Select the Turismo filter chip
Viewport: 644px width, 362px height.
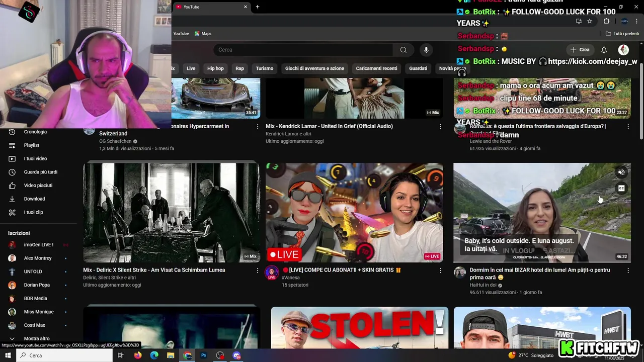click(x=265, y=68)
